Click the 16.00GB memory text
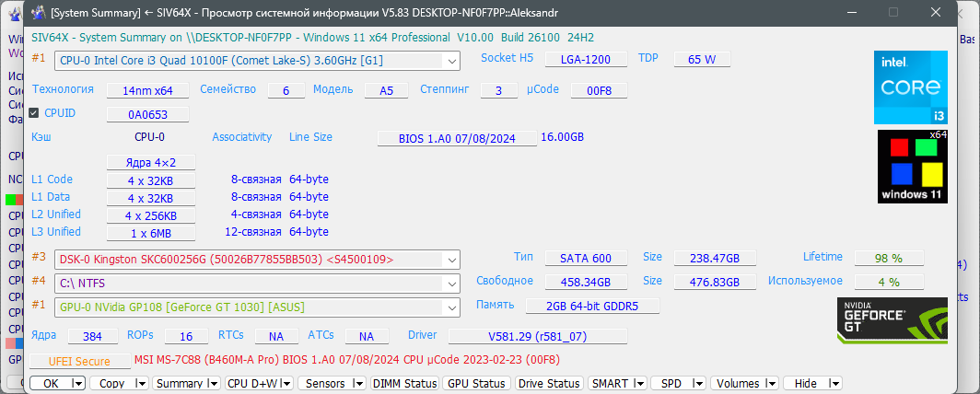980x394 pixels. pyautogui.click(x=563, y=137)
